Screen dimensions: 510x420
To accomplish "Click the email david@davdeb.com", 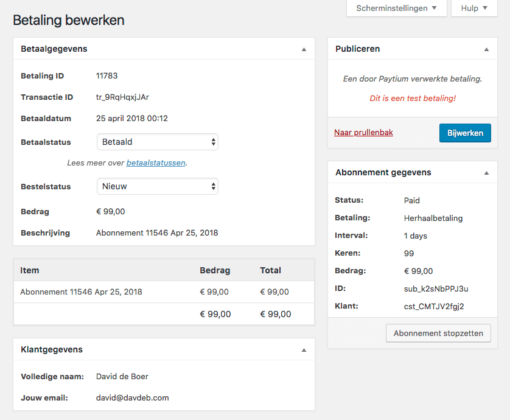I will coord(132,397).
